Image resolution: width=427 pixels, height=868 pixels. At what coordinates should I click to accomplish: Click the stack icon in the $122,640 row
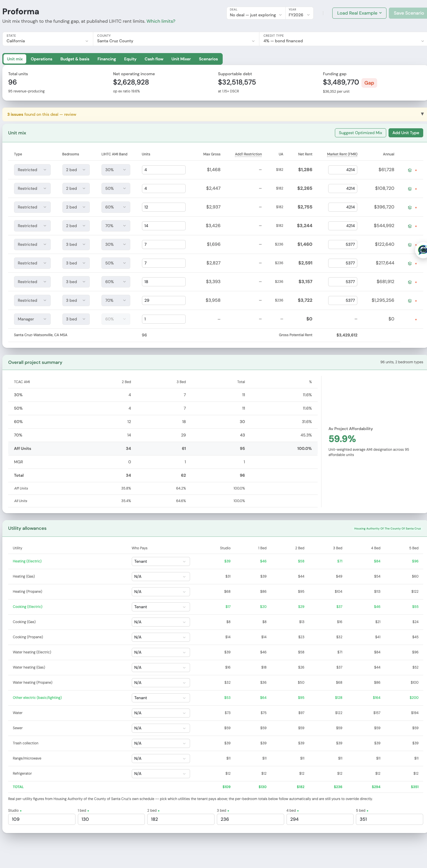[410, 245]
